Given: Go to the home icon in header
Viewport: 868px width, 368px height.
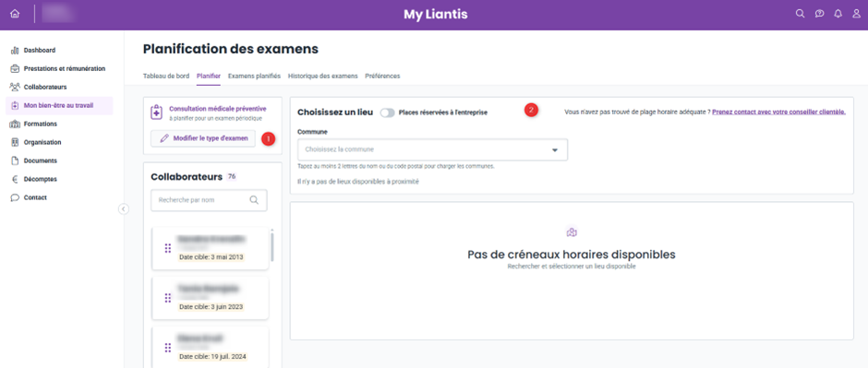Looking at the screenshot, I should point(15,14).
